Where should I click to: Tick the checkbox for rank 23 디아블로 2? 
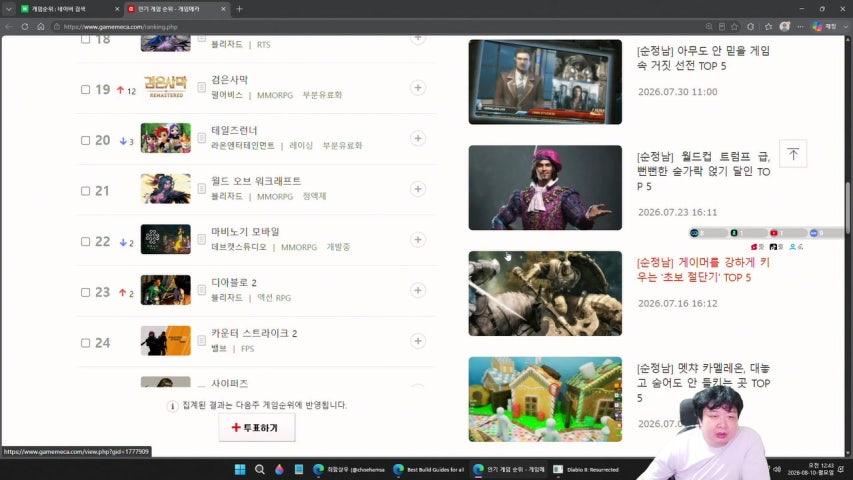[x=85, y=292]
